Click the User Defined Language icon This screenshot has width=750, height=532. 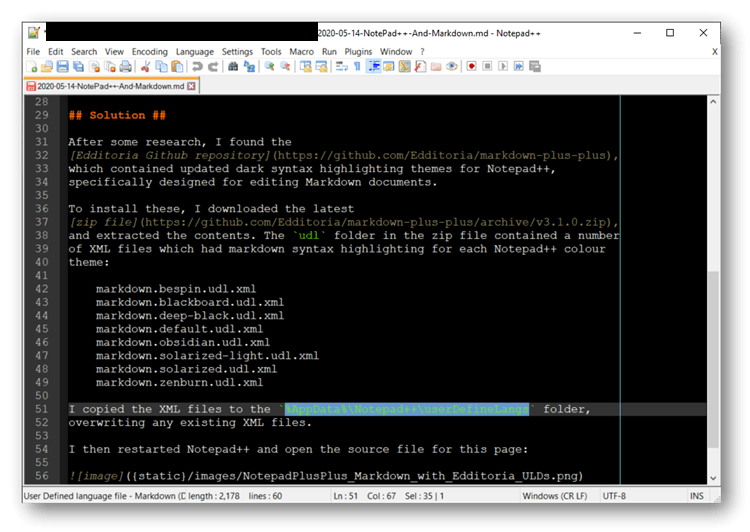[388, 66]
